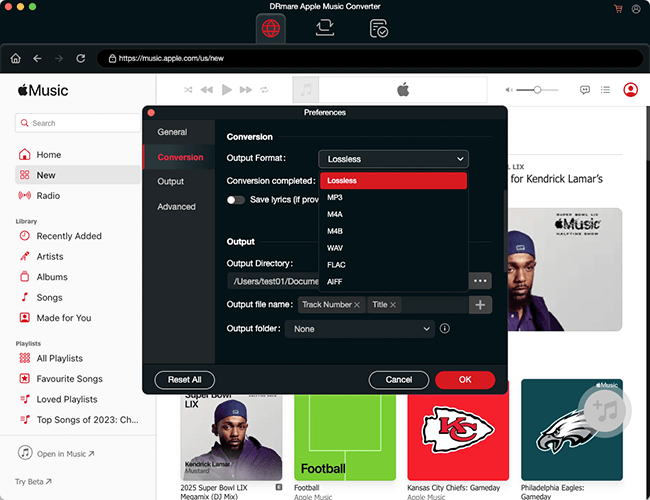Mute volume using the speaker icon
The image size is (650, 500).
(x=509, y=90)
